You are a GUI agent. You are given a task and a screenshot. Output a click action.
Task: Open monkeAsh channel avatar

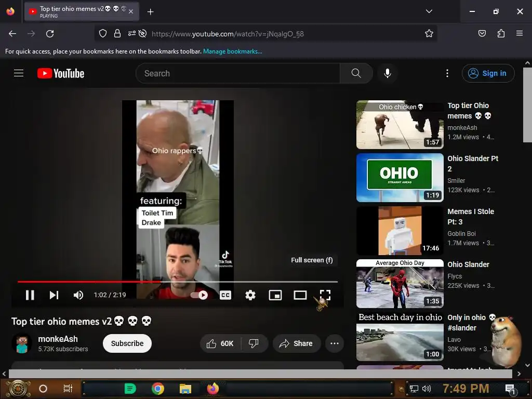tap(22, 343)
